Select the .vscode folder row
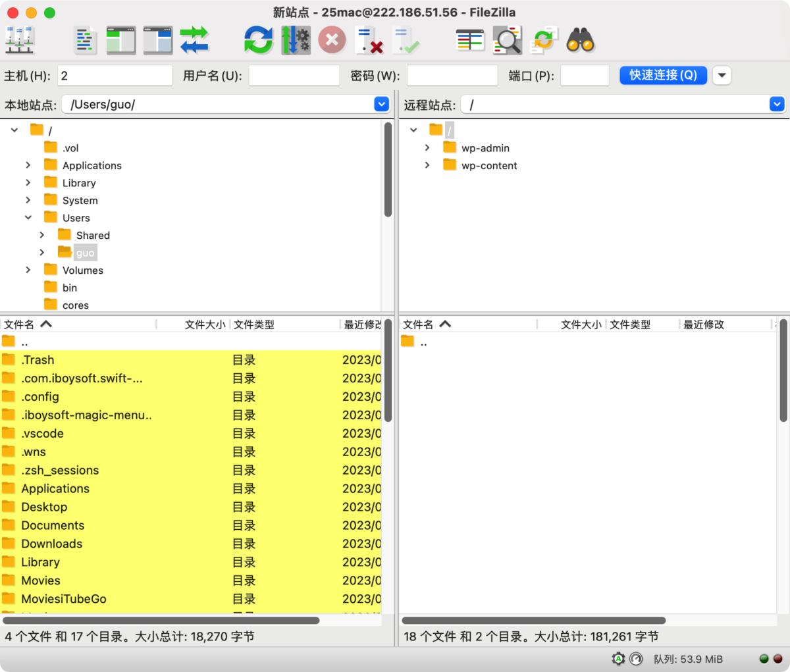This screenshot has height=672, width=790. [191, 434]
